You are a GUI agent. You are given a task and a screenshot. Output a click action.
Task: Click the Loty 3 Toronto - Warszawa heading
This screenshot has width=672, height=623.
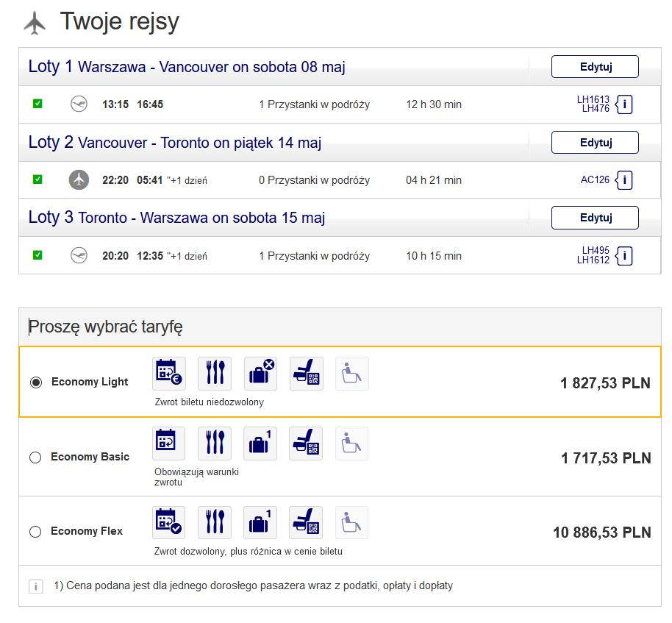[176, 218]
